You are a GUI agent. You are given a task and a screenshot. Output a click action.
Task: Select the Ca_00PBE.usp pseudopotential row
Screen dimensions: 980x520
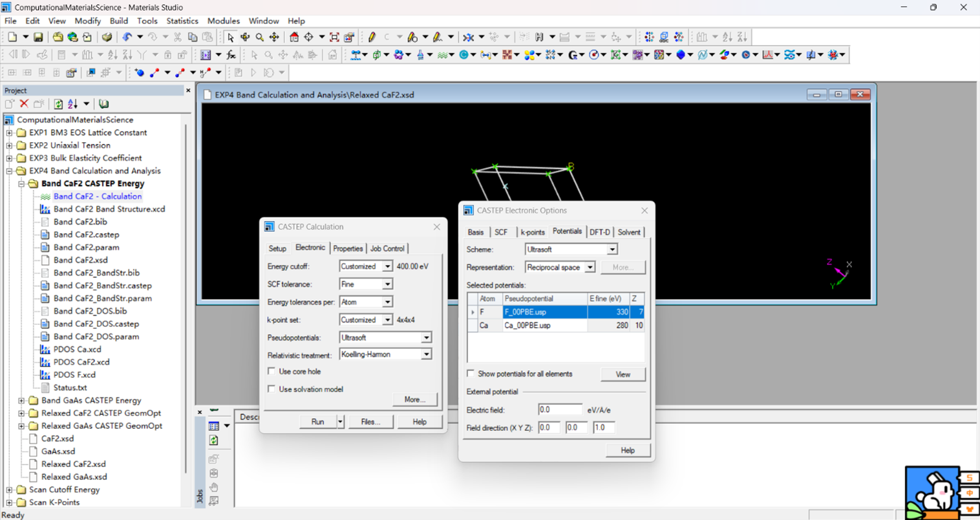[555, 326]
